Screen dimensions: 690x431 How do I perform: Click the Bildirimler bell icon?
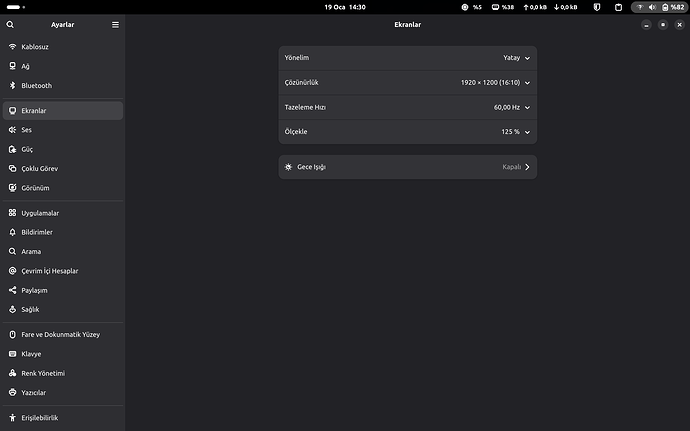[x=12, y=232]
